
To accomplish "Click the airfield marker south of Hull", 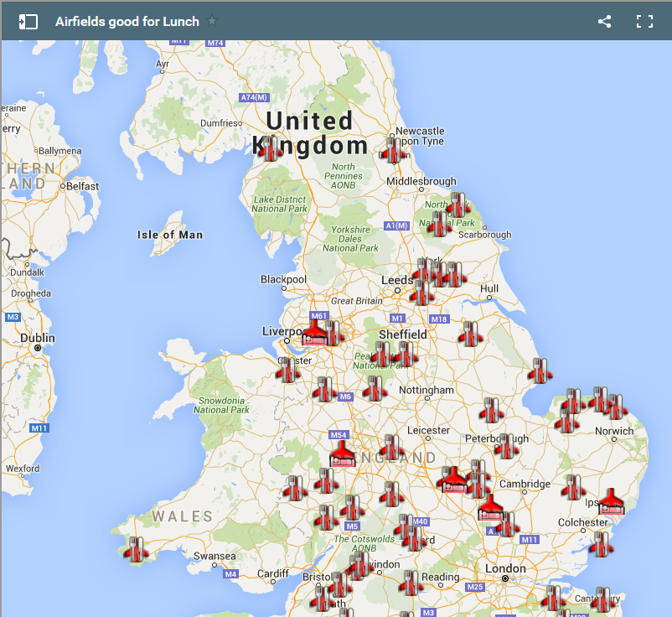I will pos(470,334).
